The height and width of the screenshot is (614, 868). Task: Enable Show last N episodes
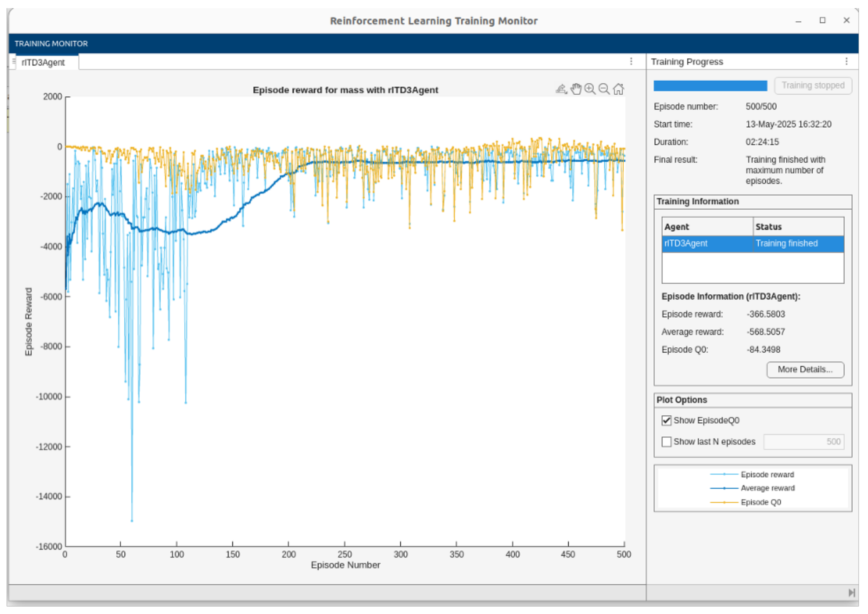pyautogui.click(x=667, y=442)
